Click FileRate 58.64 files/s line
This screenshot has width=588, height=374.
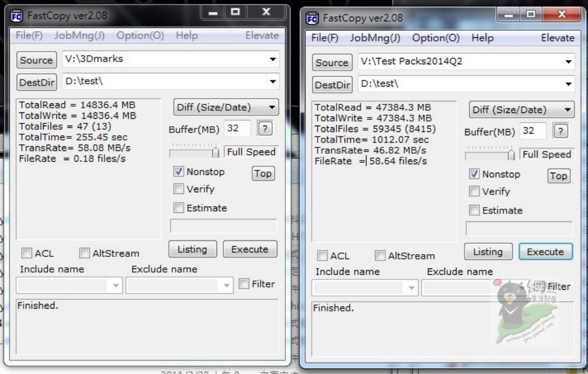tap(370, 161)
